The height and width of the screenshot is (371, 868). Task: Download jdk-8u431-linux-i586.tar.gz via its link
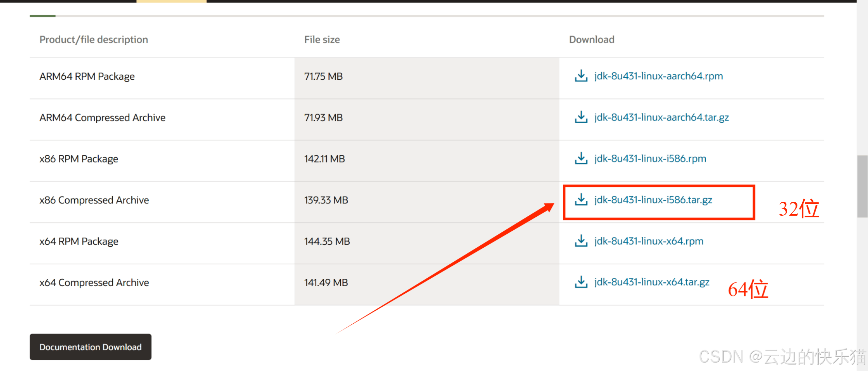tap(653, 200)
